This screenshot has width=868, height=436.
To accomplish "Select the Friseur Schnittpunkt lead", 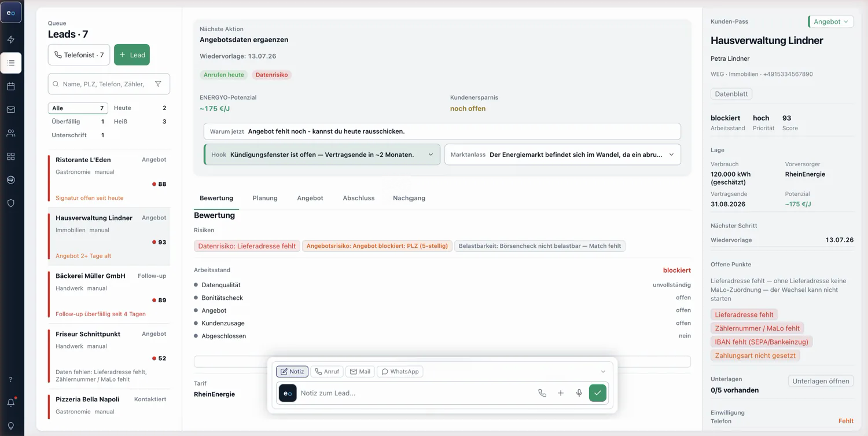I will (109, 356).
